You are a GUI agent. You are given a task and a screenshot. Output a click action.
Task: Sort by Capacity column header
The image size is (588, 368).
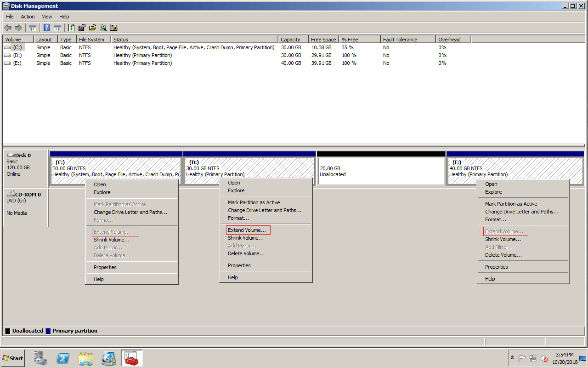point(293,40)
